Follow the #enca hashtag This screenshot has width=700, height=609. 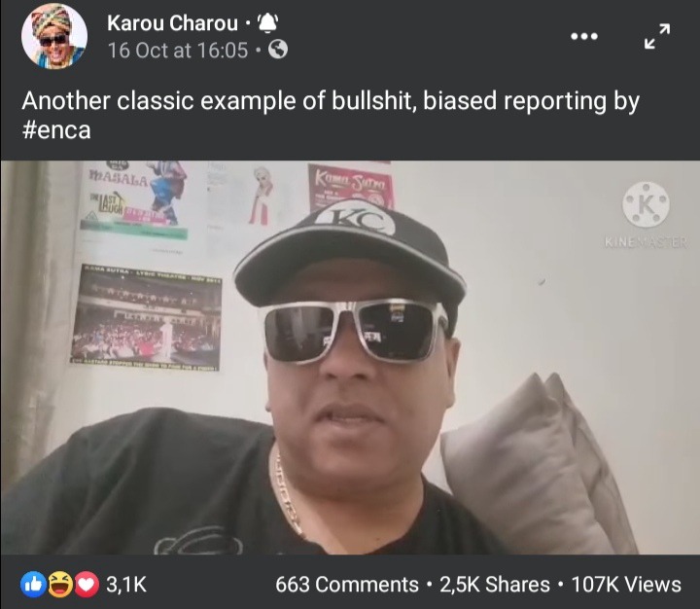coord(56,130)
